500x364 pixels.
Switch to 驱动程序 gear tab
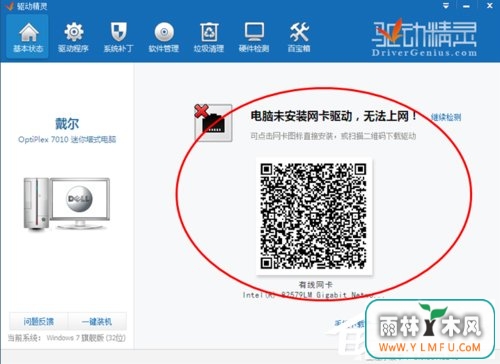tap(73, 37)
